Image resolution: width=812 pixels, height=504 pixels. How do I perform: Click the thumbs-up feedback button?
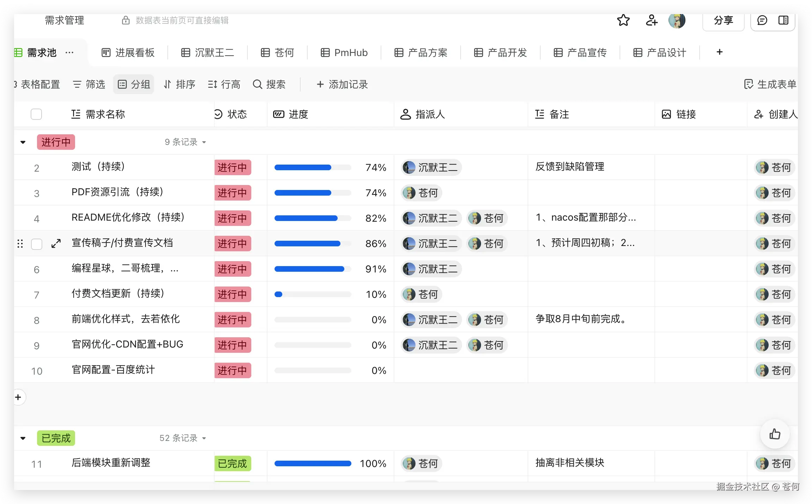[x=775, y=434]
